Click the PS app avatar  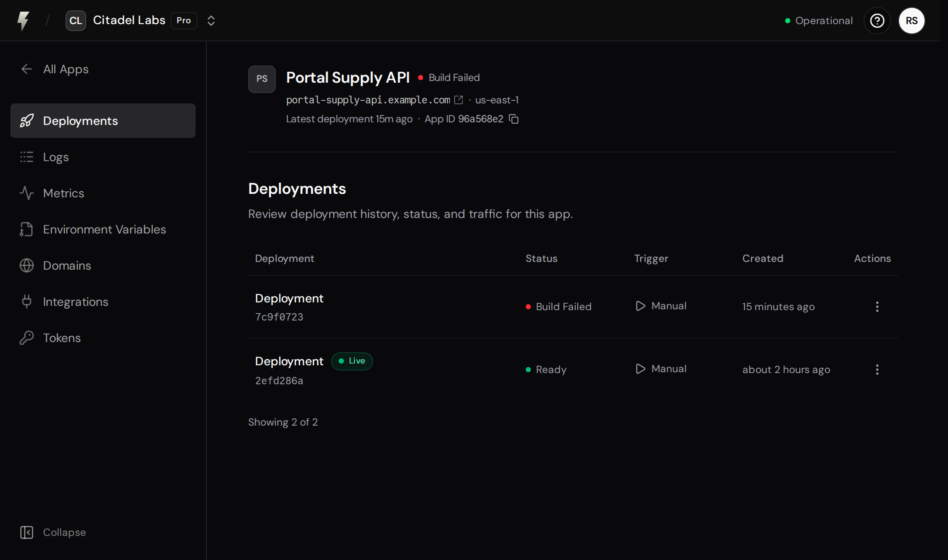(262, 79)
